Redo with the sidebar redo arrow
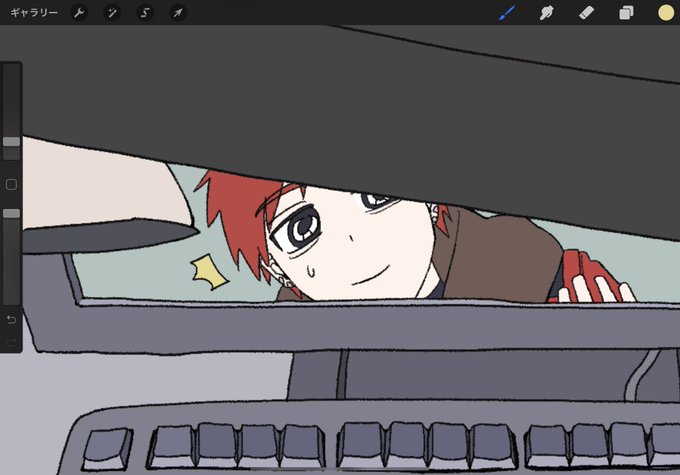The width and height of the screenshot is (680, 475). [x=11, y=343]
